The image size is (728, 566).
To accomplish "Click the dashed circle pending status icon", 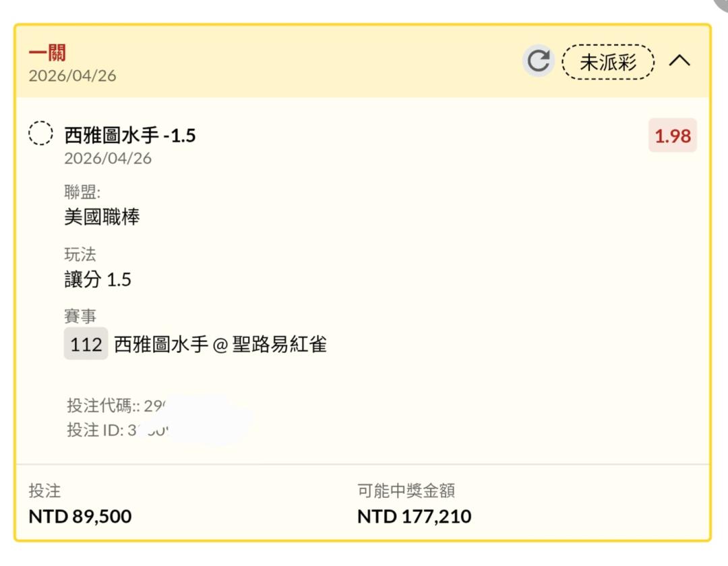I will click(40, 133).
